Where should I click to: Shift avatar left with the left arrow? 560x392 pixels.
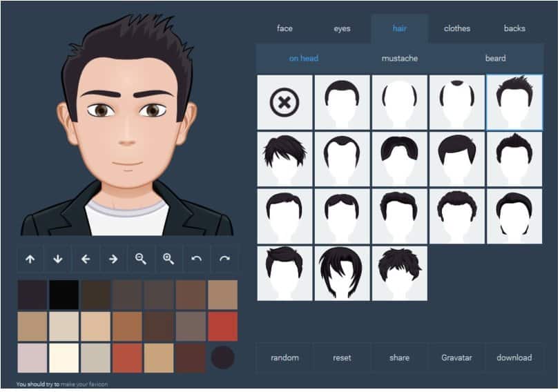[86, 259]
